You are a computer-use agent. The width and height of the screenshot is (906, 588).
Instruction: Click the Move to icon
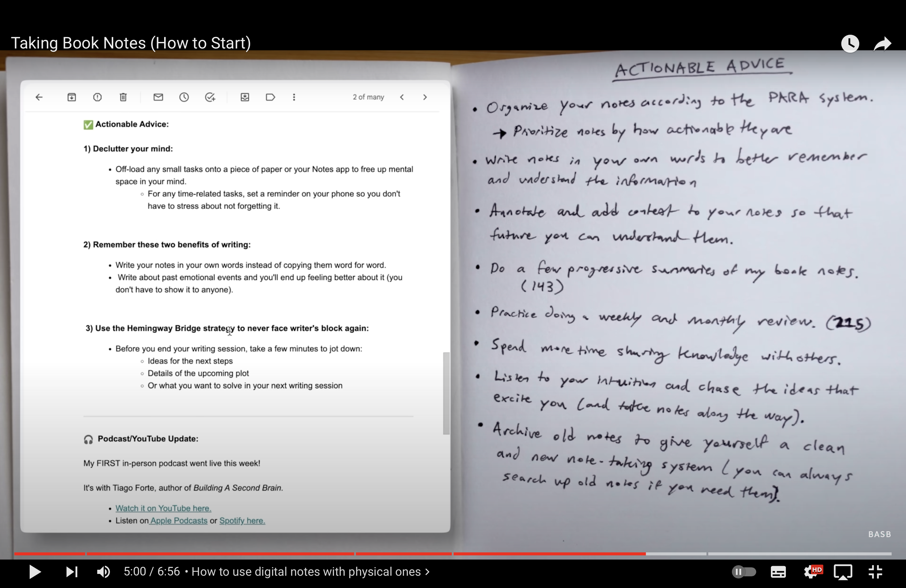click(245, 97)
